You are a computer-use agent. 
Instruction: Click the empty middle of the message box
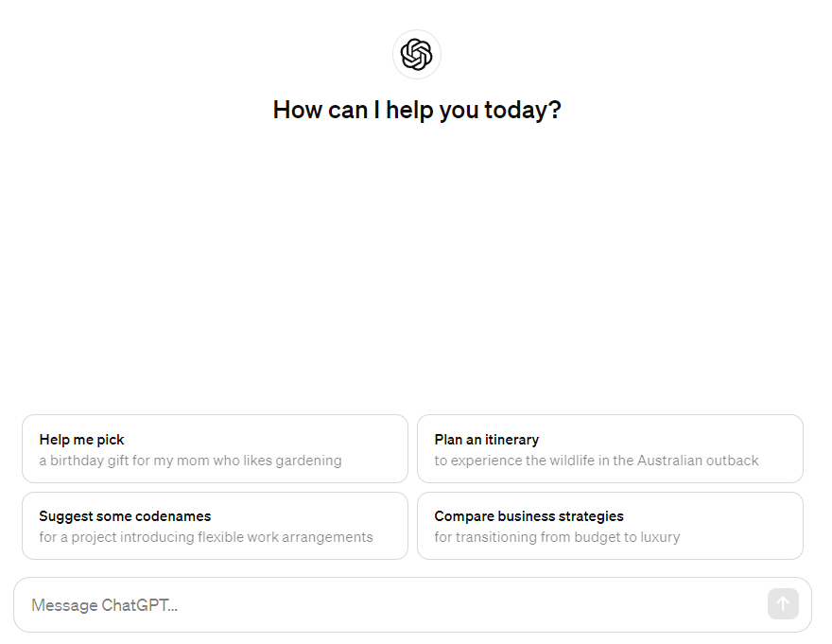[x=467, y=604]
